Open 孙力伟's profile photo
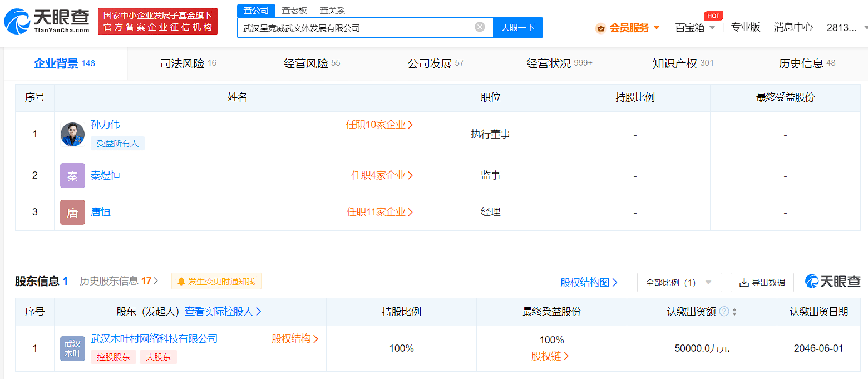 click(72, 134)
